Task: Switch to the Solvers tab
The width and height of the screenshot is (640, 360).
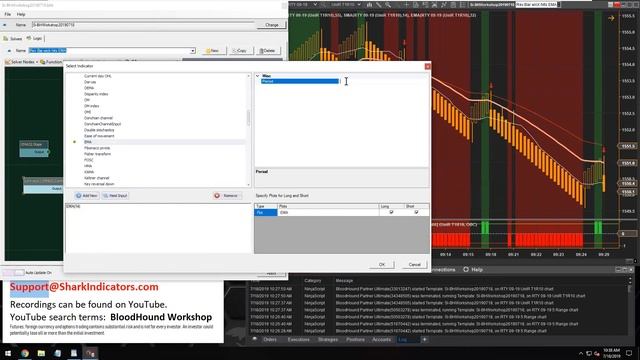Action: tap(13, 39)
